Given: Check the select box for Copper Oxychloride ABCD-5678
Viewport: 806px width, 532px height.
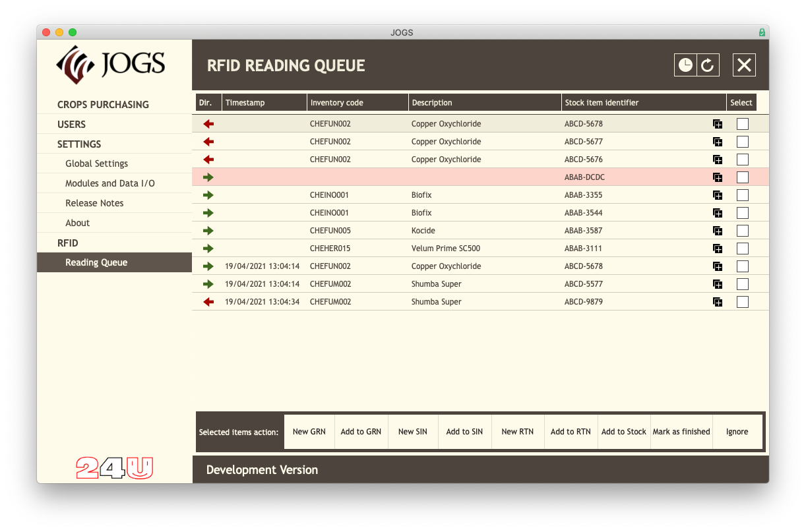Looking at the screenshot, I should [743, 123].
